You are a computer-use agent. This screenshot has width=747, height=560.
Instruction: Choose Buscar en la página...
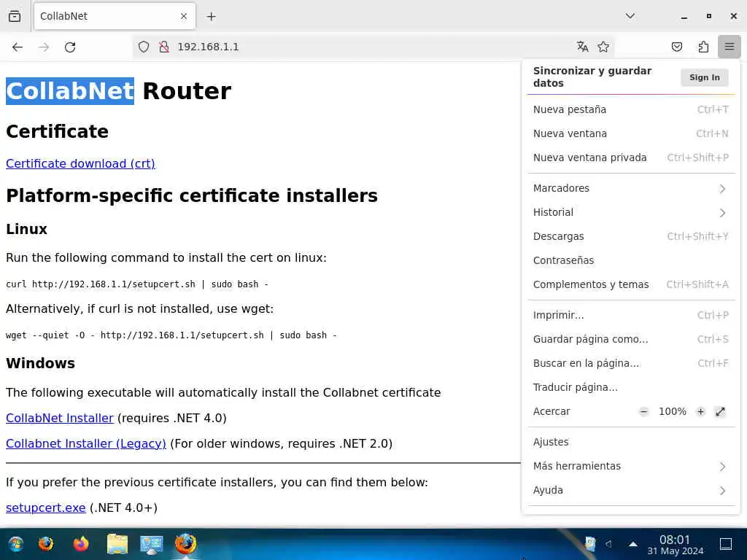point(631,363)
